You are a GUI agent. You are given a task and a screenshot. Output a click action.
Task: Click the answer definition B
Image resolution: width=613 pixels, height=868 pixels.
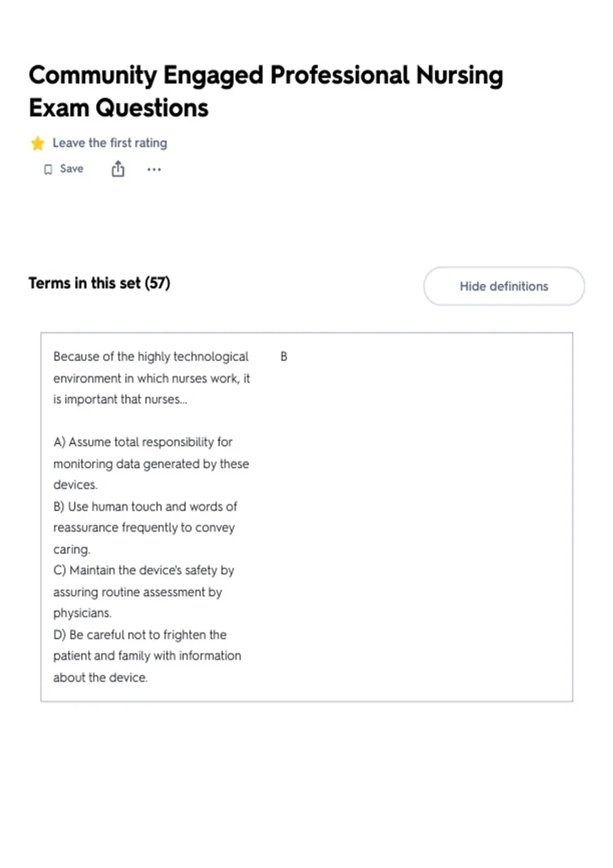pyautogui.click(x=284, y=357)
